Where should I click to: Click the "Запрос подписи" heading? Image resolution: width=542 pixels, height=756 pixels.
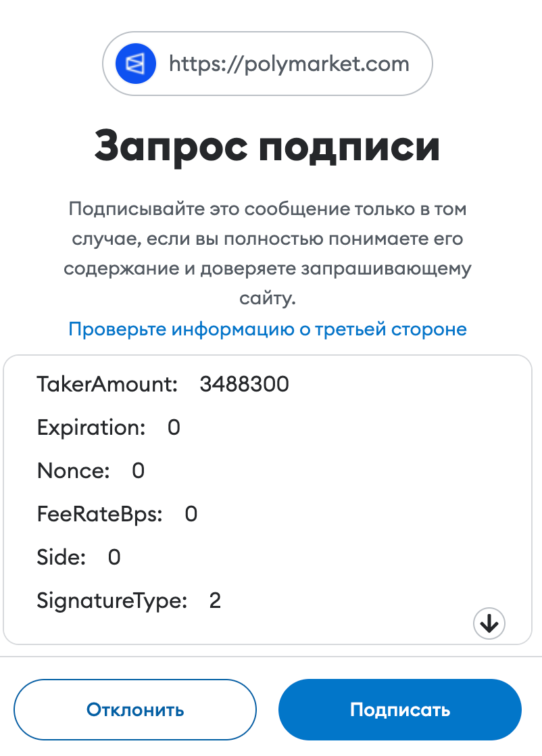coord(268,146)
